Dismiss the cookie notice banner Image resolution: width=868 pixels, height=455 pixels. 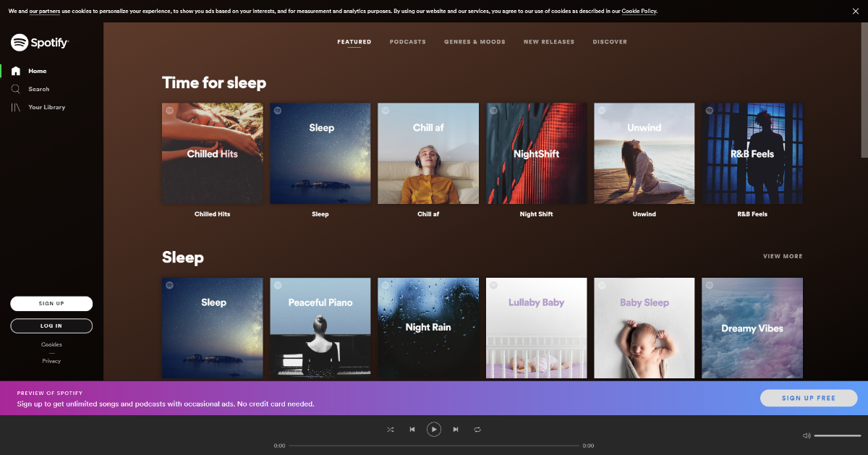[x=856, y=11]
